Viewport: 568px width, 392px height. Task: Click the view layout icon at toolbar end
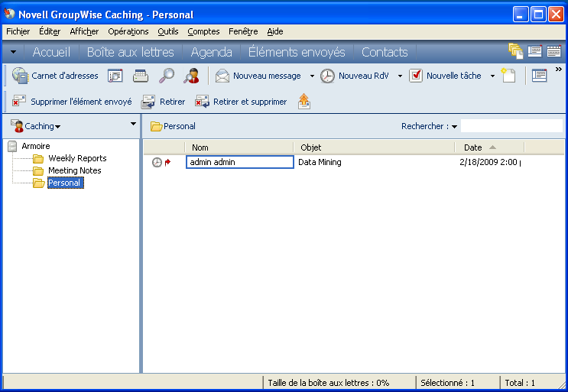tap(539, 76)
